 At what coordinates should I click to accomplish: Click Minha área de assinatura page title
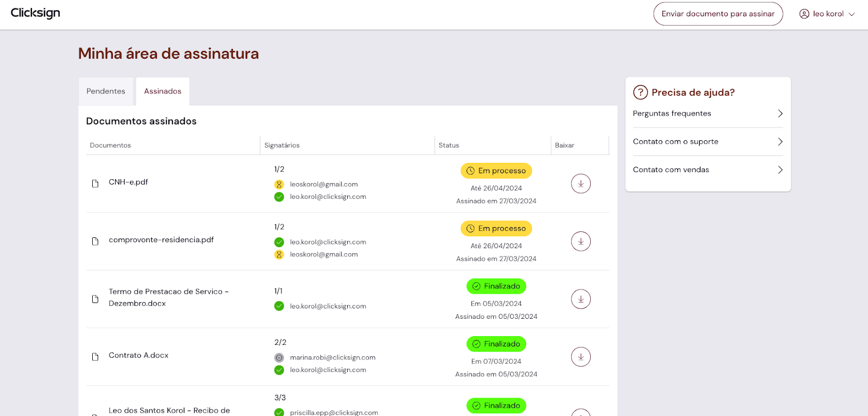click(x=169, y=53)
